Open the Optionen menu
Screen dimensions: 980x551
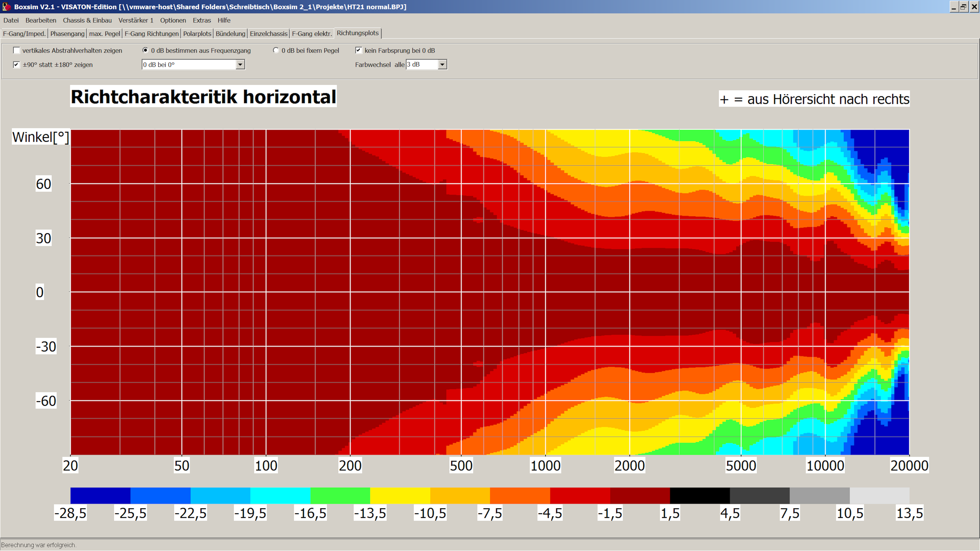click(173, 20)
